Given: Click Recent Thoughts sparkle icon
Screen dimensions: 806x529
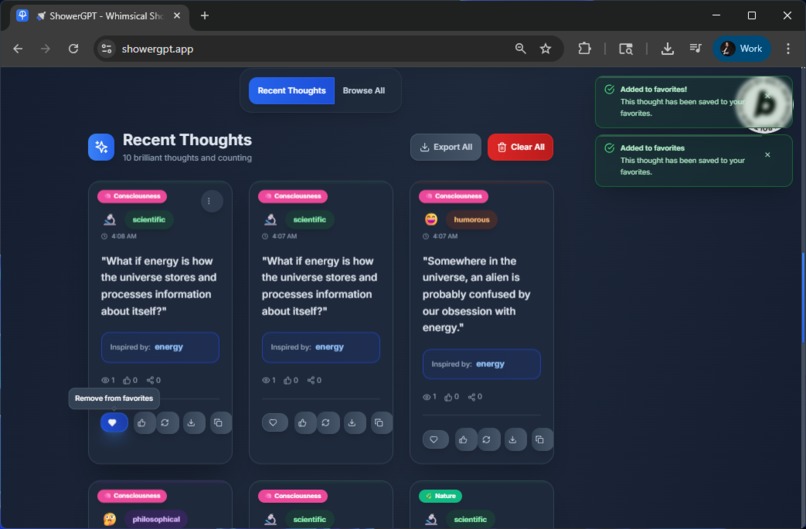Looking at the screenshot, I should point(101,147).
